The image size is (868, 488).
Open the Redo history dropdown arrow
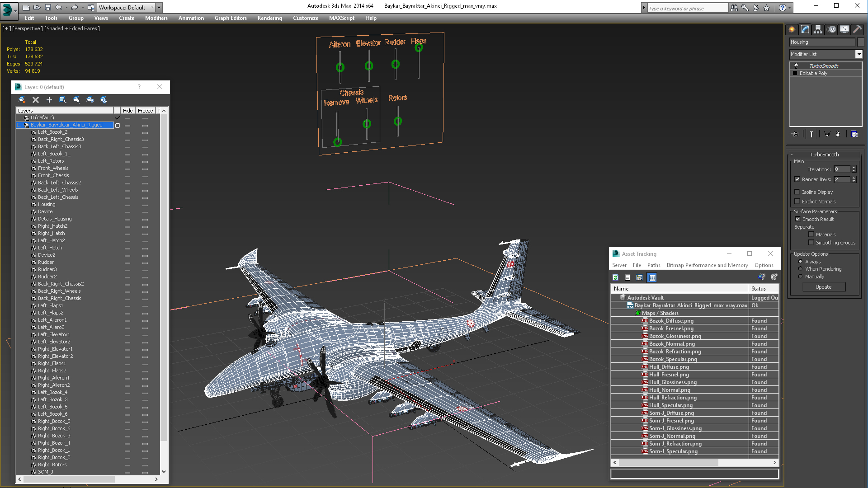coord(82,8)
